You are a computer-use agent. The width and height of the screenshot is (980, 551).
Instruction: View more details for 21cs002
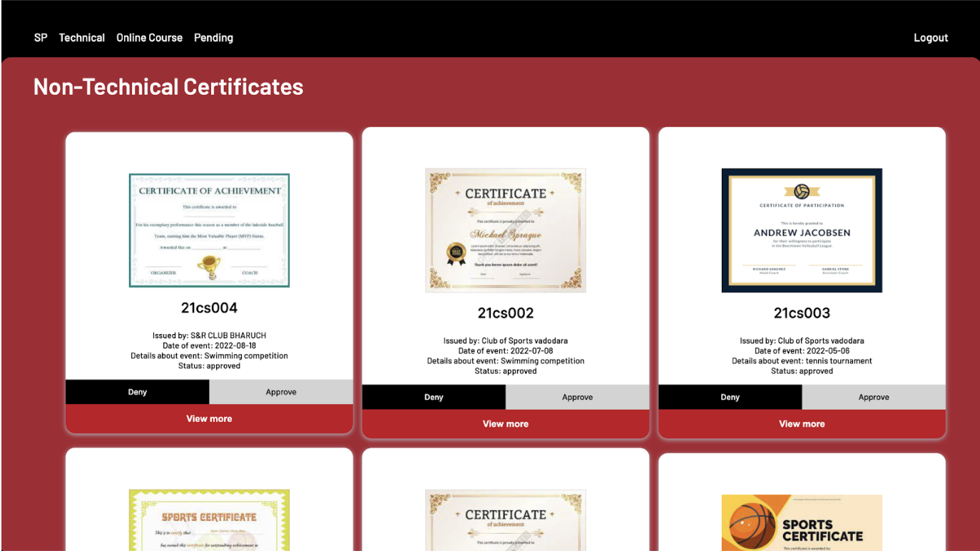(x=505, y=423)
